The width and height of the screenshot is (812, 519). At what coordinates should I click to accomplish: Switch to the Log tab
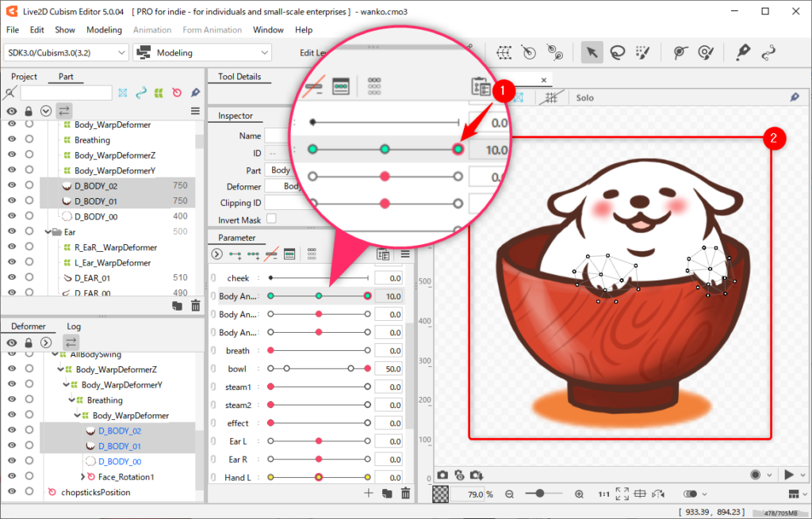pos(73,326)
